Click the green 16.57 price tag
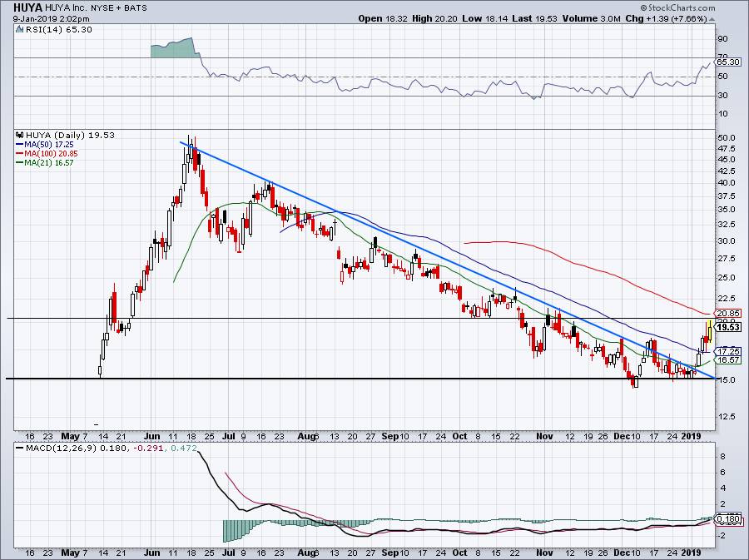The width and height of the screenshot is (749, 560). click(727, 360)
